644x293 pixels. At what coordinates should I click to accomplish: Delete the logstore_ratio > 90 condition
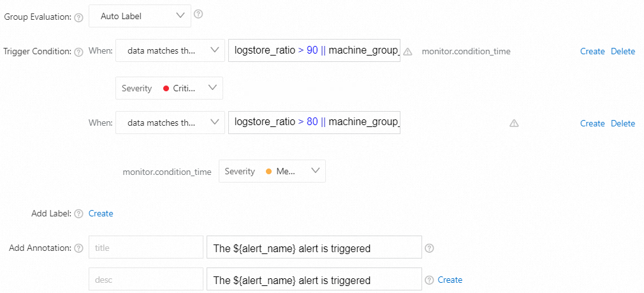623,51
